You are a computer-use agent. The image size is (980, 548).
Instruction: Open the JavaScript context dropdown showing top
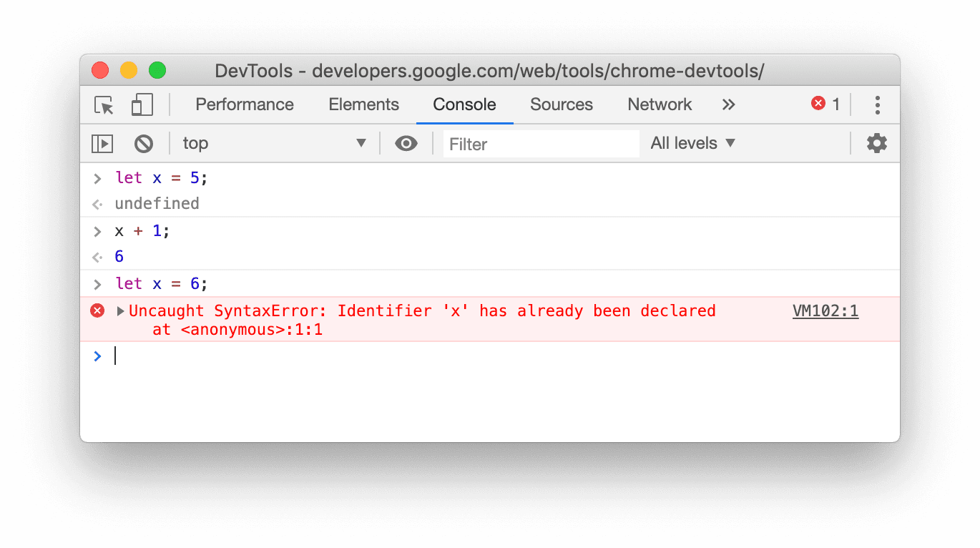[275, 143]
